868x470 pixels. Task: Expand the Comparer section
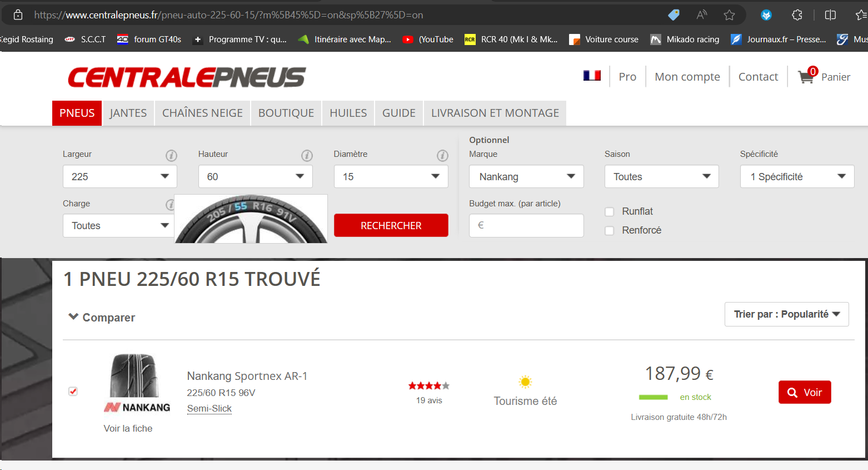(x=102, y=318)
